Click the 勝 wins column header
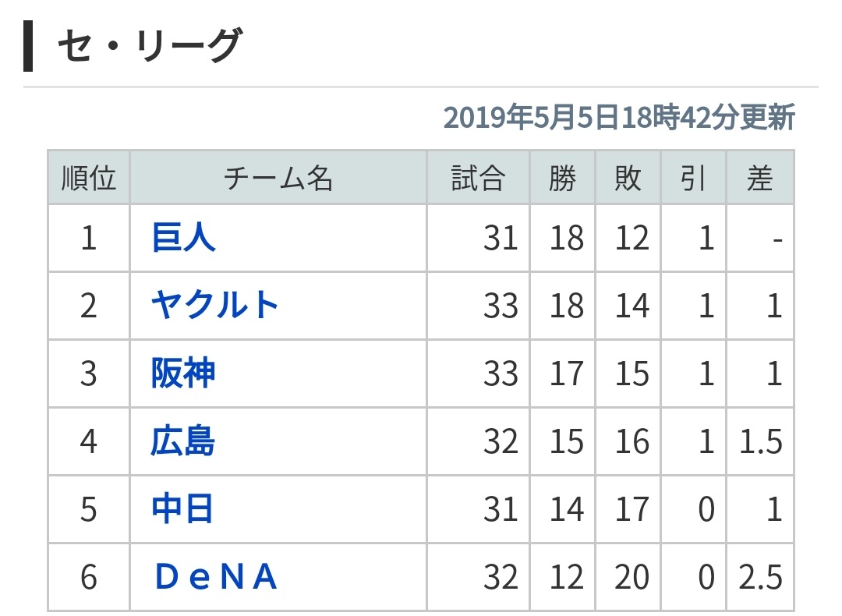The height and width of the screenshot is (616, 842). [x=563, y=179]
